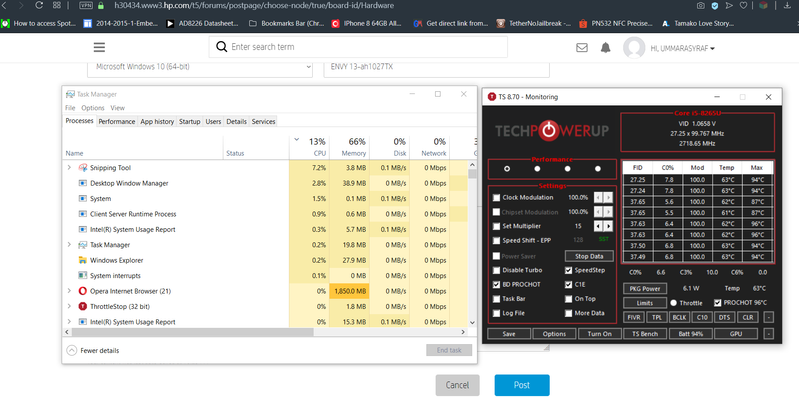Viewport: 799px width, 420px height.
Task: Click the Snipping Tool process icon
Action: point(82,168)
